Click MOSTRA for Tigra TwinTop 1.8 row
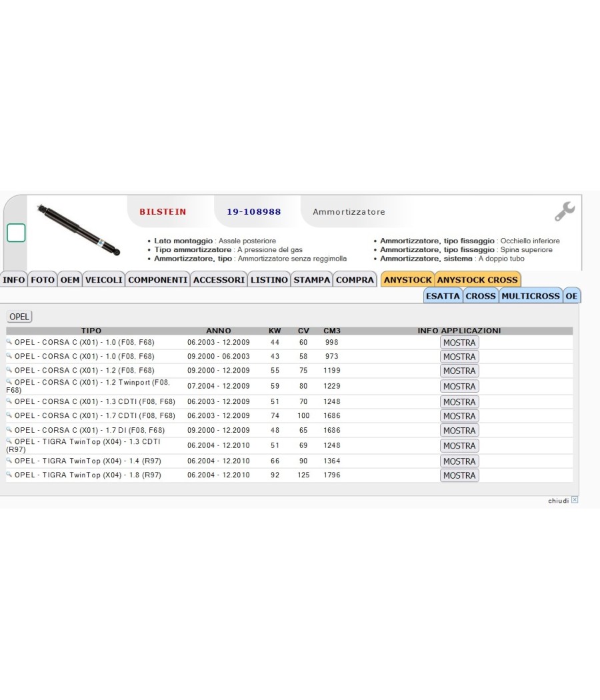 tap(459, 475)
